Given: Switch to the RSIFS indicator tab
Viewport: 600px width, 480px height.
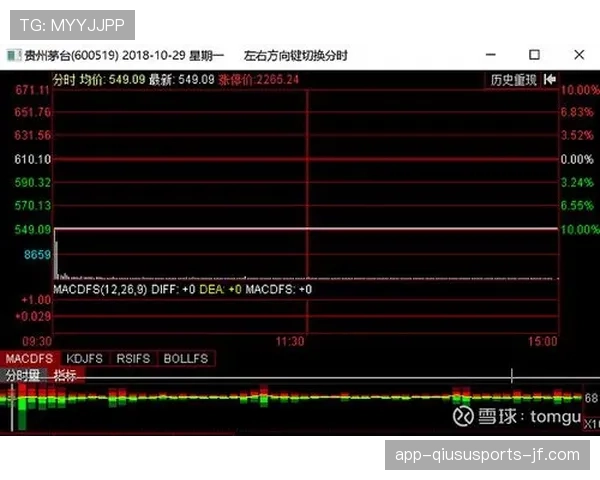Looking at the screenshot, I should pyautogui.click(x=133, y=359).
